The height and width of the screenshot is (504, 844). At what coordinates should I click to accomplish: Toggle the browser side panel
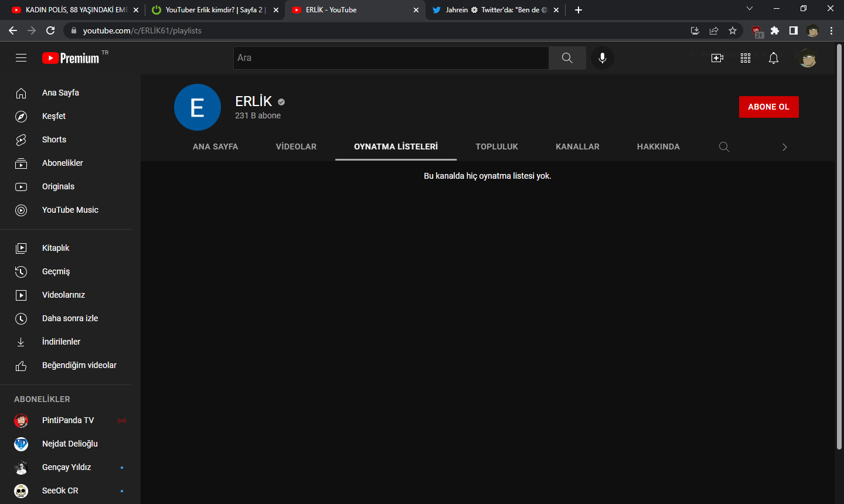click(794, 30)
